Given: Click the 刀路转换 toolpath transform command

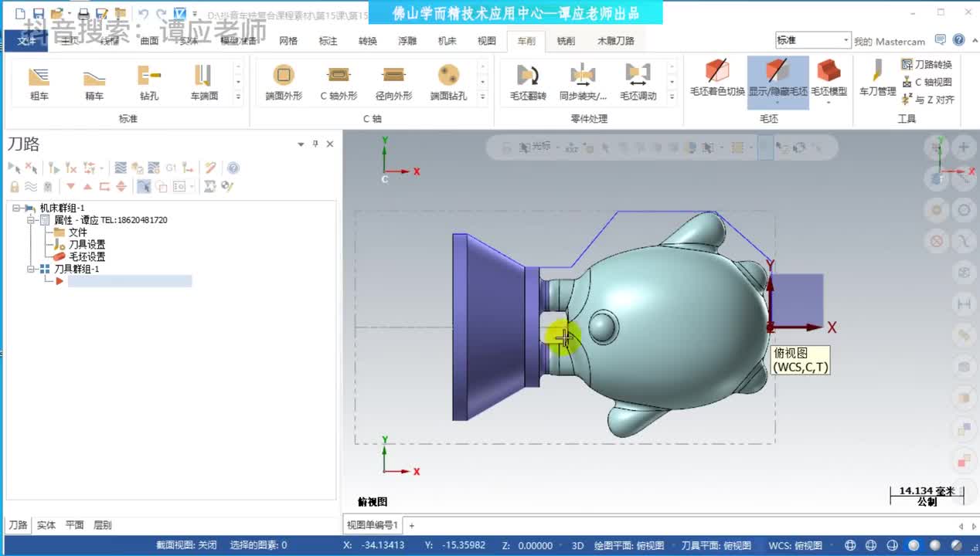Looking at the screenshot, I should (927, 65).
